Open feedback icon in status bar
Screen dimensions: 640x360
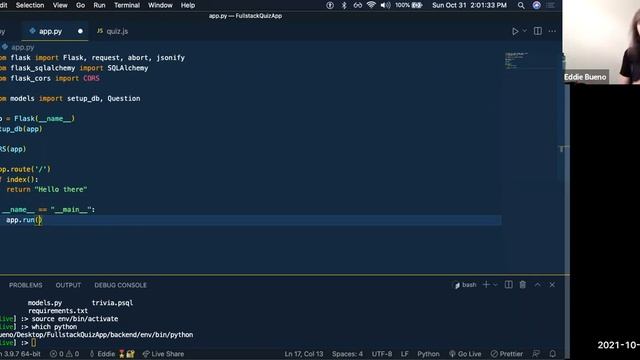(x=536, y=354)
